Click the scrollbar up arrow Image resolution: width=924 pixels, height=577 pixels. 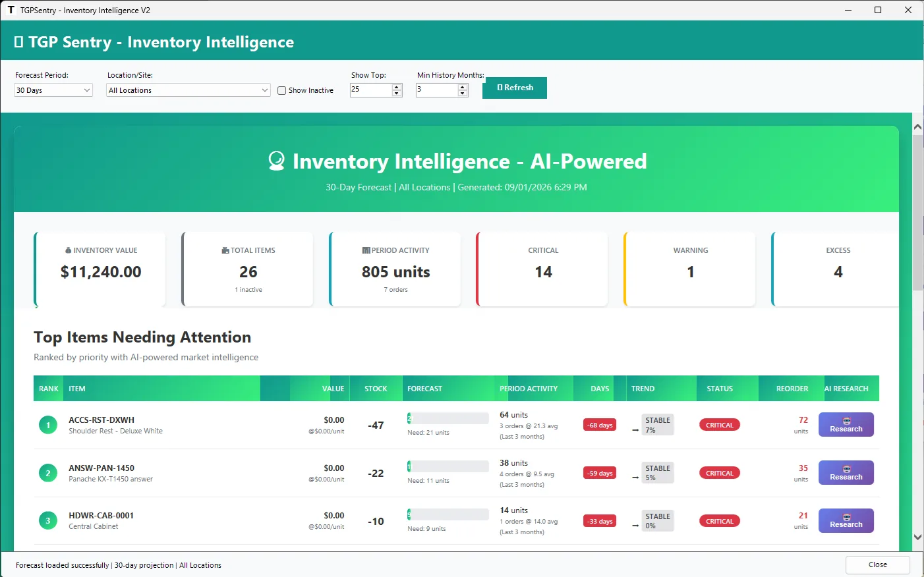click(x=917, y=126)
